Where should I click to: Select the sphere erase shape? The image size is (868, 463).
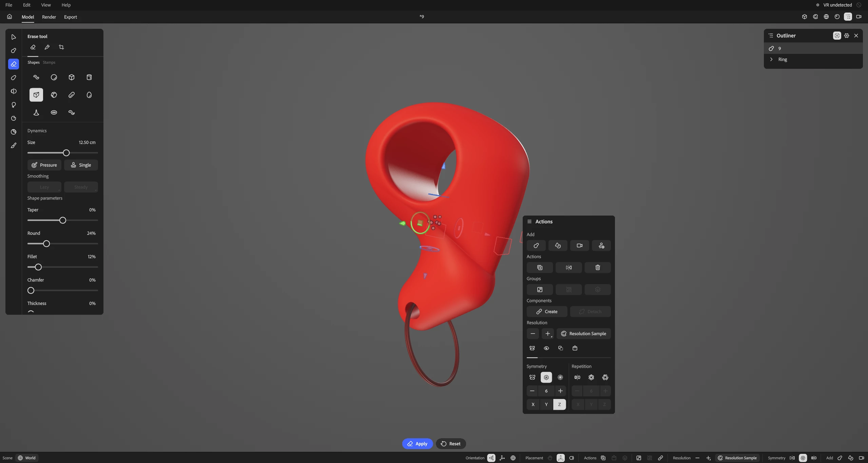tap(54, 77)
